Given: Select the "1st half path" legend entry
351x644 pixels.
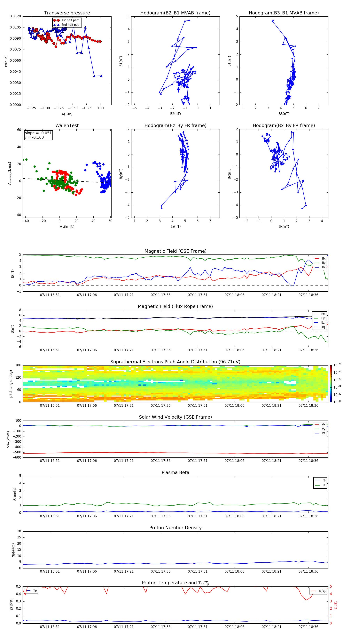Looking at the screenshot, I should (67, 20).
